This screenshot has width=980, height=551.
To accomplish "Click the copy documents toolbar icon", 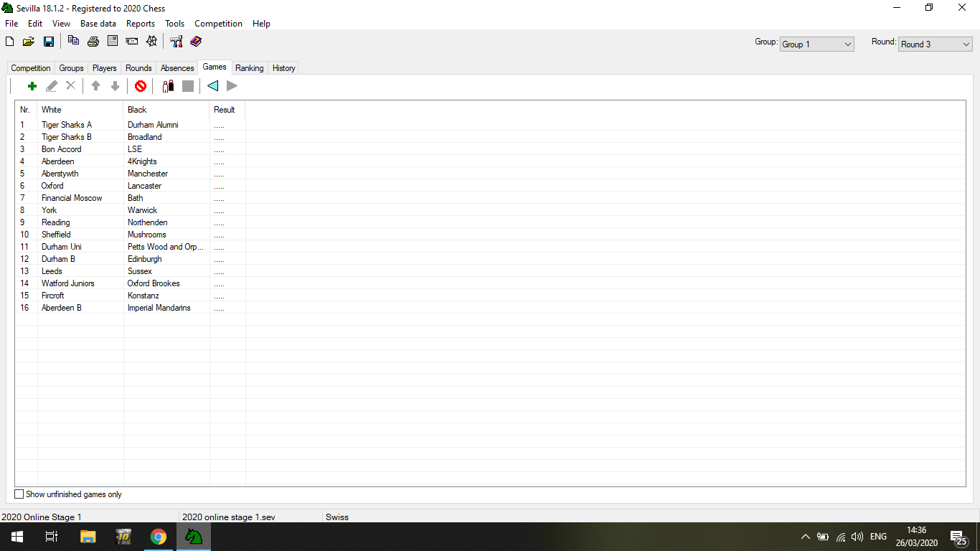I will click(x=73, y=41).
